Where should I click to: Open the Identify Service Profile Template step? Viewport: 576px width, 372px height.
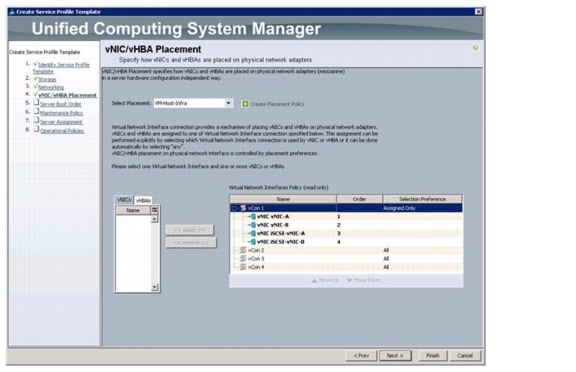(x=61, y=68)
